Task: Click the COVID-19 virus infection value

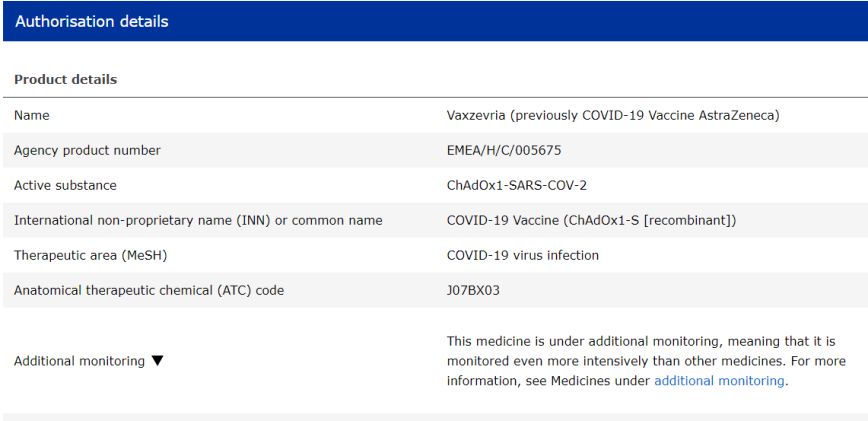Action: [522, 255]
